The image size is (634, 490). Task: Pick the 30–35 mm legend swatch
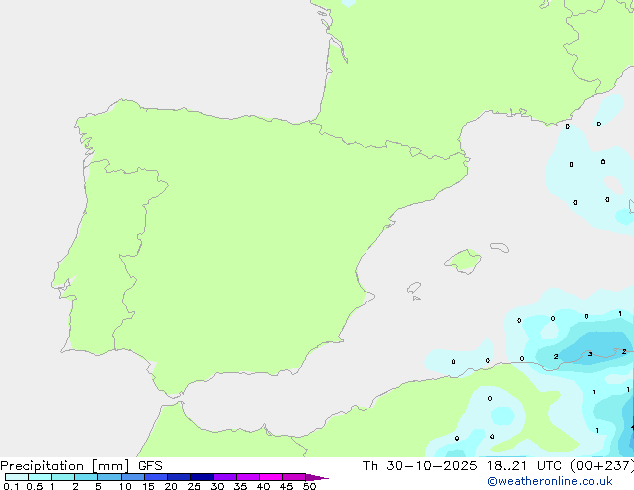click(224, 477)
